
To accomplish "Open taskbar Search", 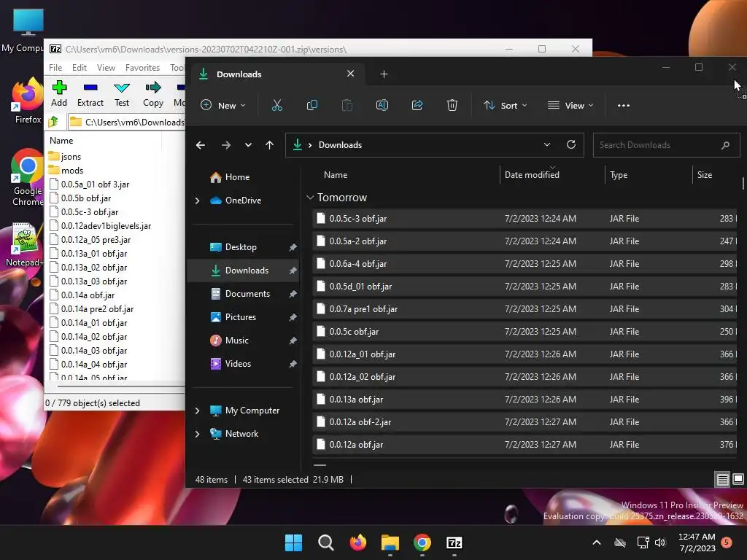I will coord(326,542).
